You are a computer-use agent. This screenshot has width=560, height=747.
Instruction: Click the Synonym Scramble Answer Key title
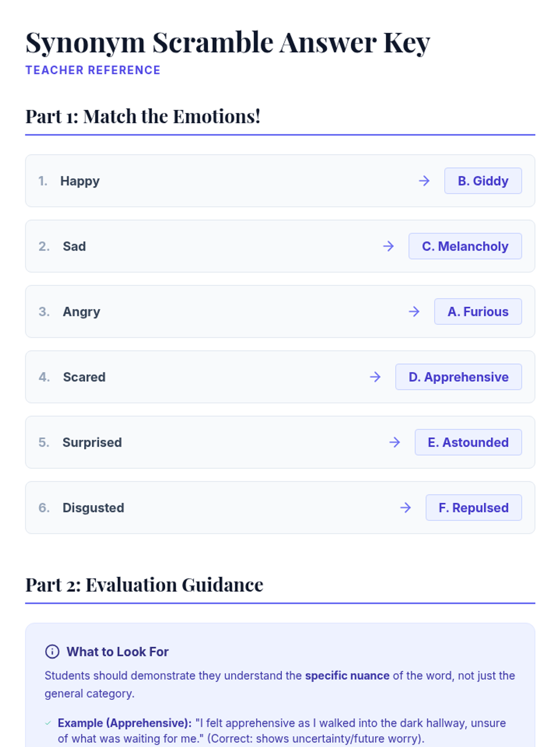coord(228,42)
